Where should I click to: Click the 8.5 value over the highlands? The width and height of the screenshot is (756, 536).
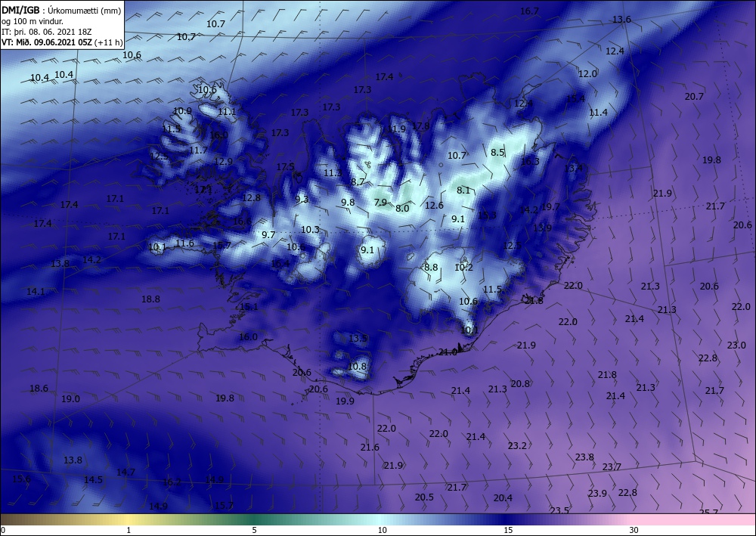click(x=497, y=152)
